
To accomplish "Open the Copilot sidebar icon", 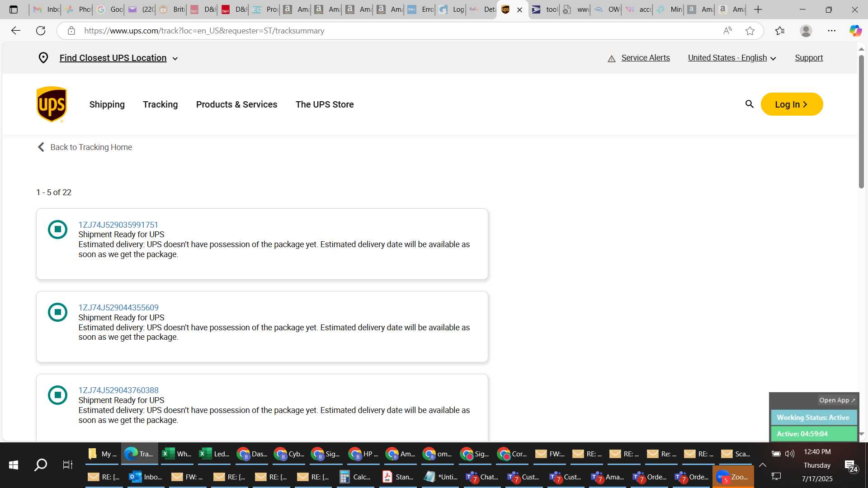I will tap(855, 31).
